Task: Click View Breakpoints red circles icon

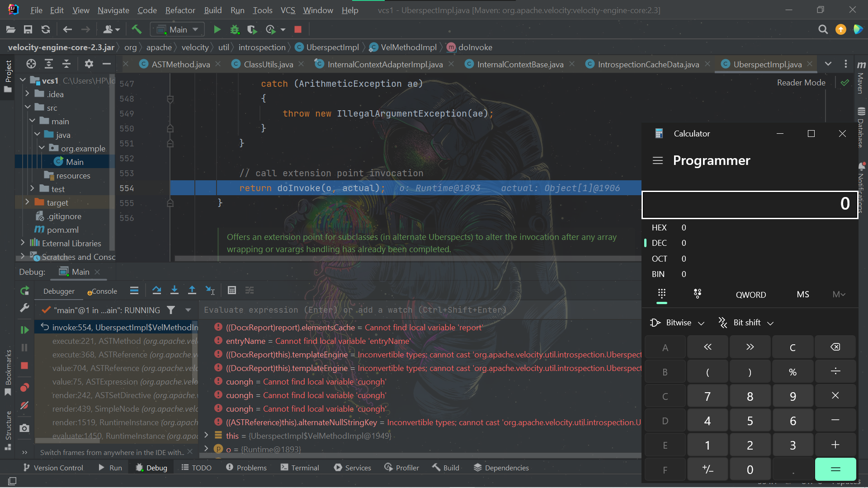Action: point(25,388)
